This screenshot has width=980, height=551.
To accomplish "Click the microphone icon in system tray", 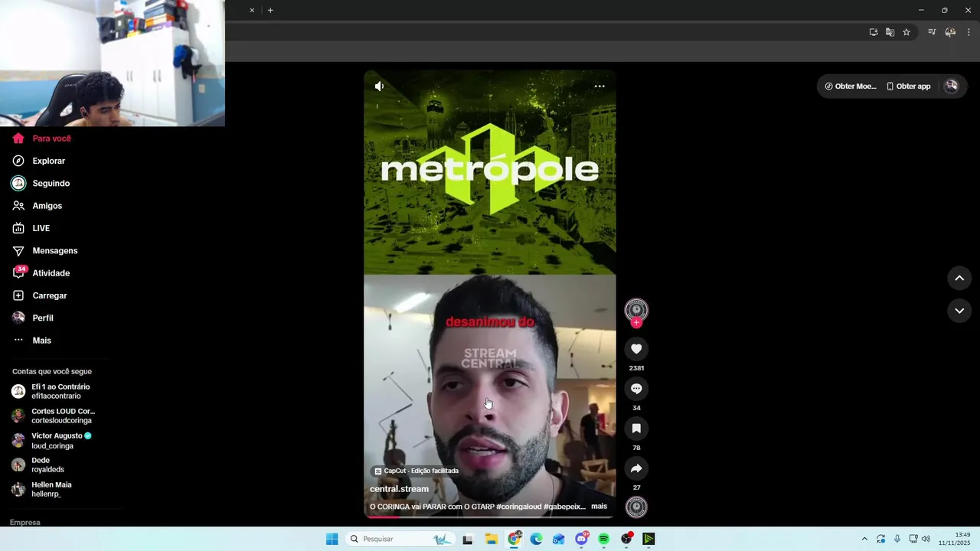I will pos(897,539).
